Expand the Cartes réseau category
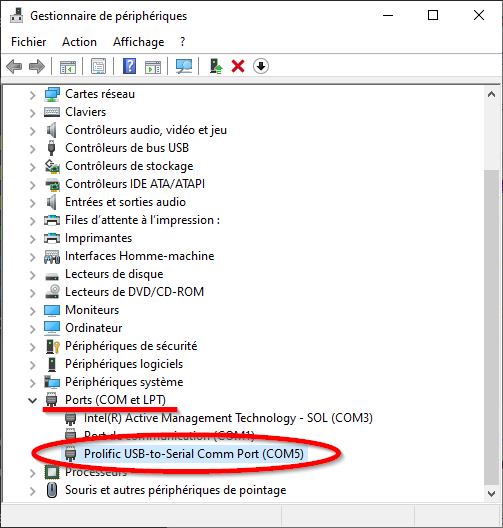This screenshot has height=528, width=503. coord(33,95)
